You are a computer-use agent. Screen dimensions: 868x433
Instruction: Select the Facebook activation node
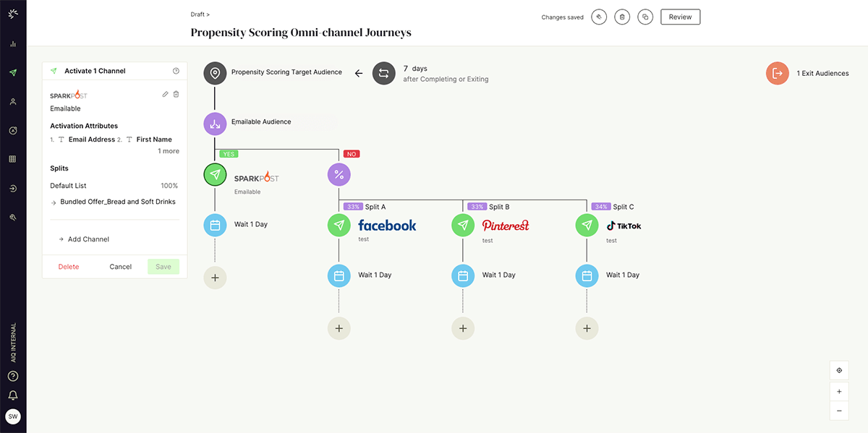[x=339, y=225]
